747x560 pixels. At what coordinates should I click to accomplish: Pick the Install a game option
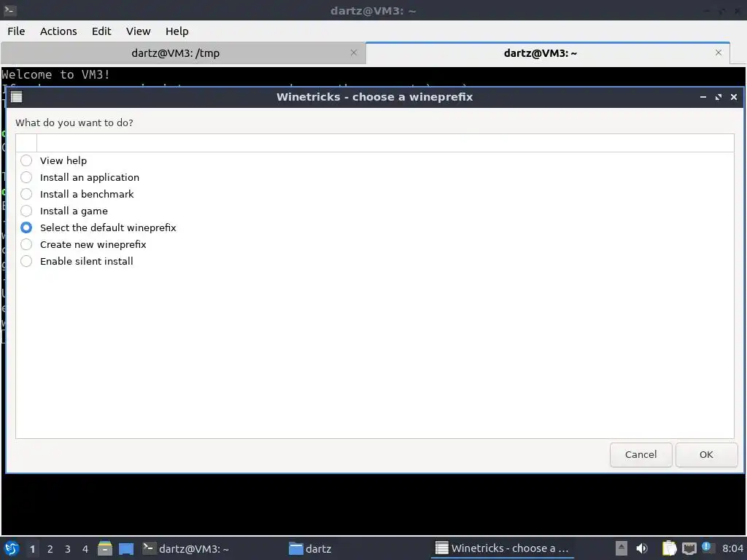coord(26,211)
